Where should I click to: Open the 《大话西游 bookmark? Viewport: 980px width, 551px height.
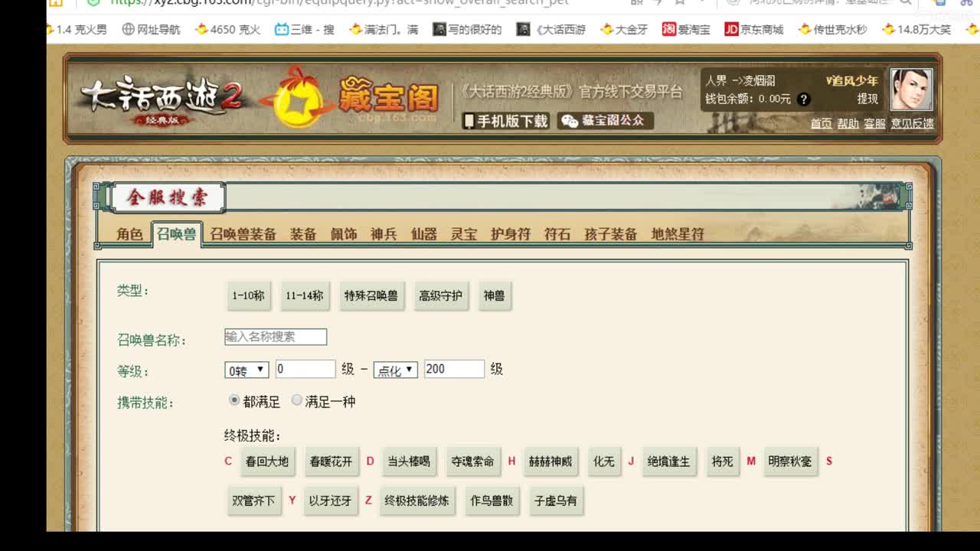click(x=551, y=30)
